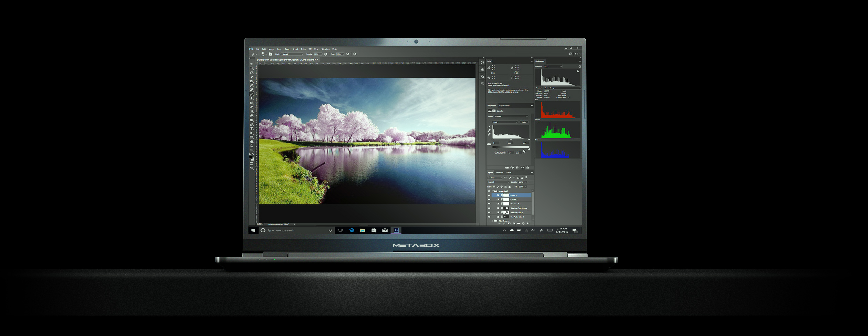Click the reset adjustment icon in Properties

click(x=517, y=168)
